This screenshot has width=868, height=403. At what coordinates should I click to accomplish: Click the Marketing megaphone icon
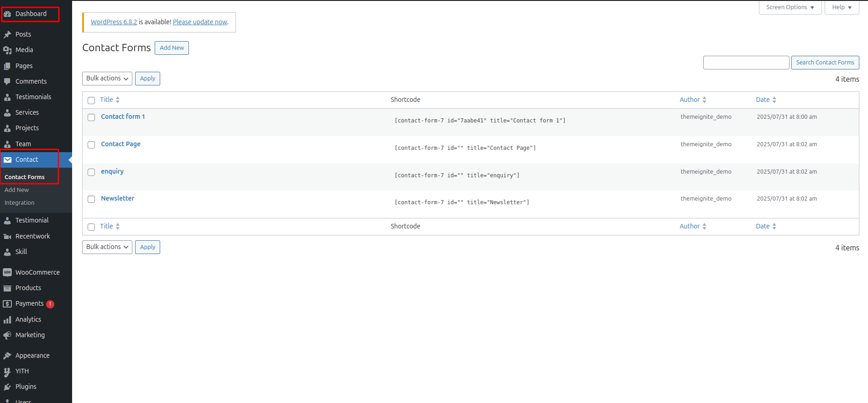(7, 335)
